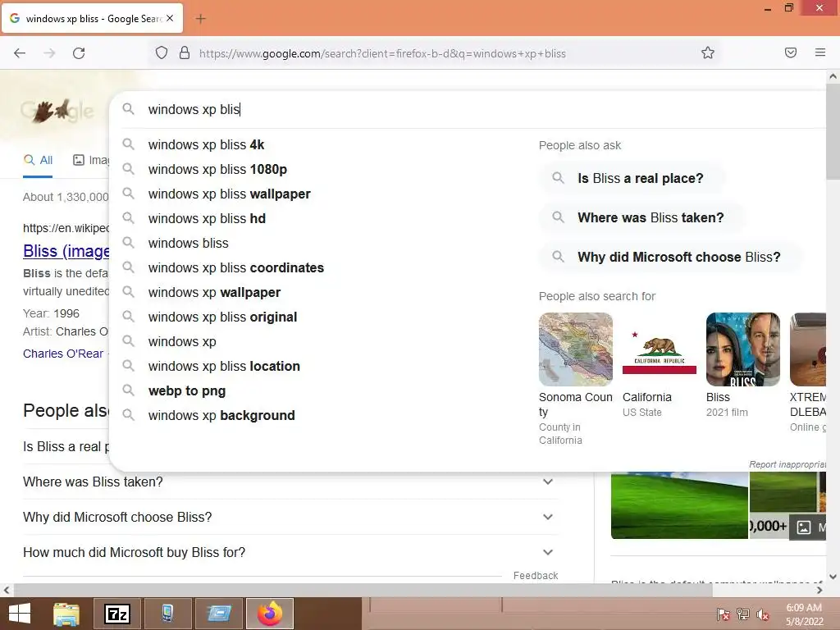Open the Bliss 2021 film poster
Image resolution: width=840 pixels, height=630 pixels.
click(x=743, y=349)
